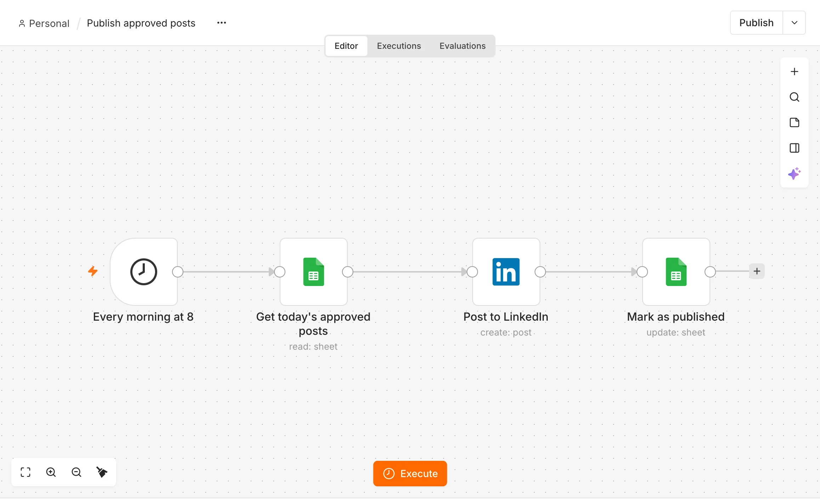Click the 'Post to LinkedIn' node label
Screen dimensions: 820x504
click(x=506, y=317)
